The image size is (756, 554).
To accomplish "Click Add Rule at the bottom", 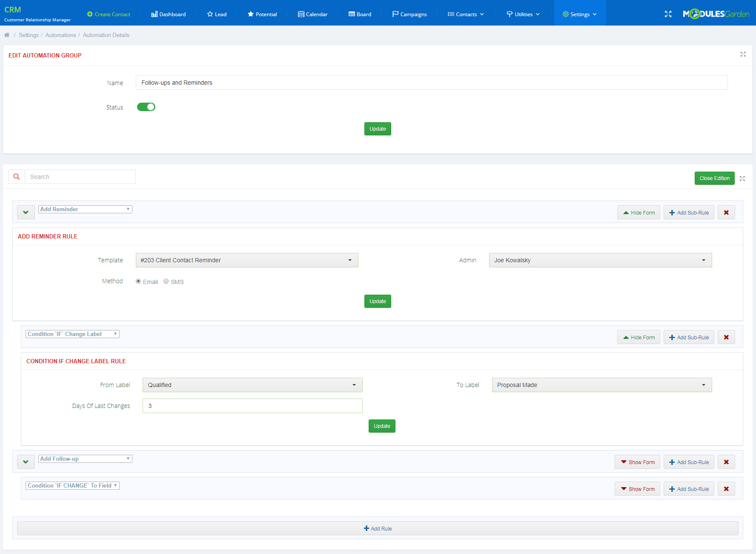I will point(377,528).
